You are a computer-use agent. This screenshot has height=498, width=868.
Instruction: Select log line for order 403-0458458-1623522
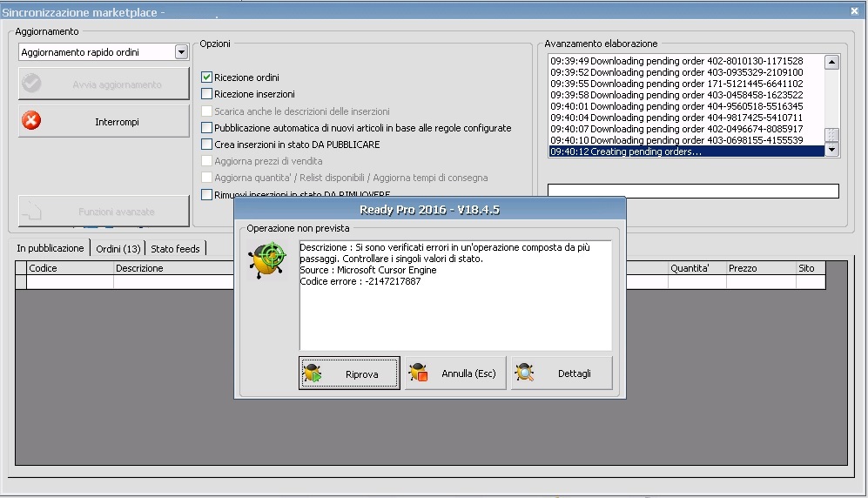click(686, 95)
